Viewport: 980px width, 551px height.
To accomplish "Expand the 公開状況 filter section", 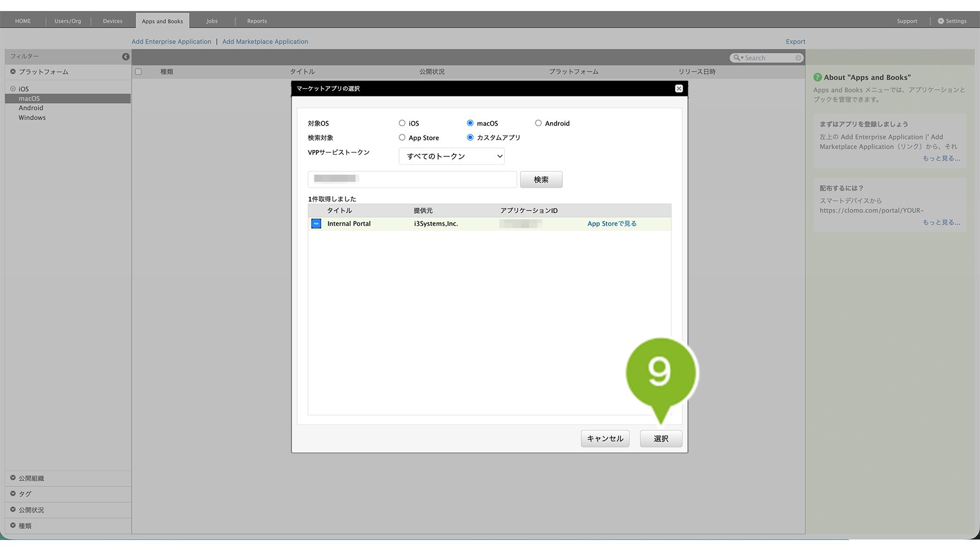I will (x=13, y=510).
